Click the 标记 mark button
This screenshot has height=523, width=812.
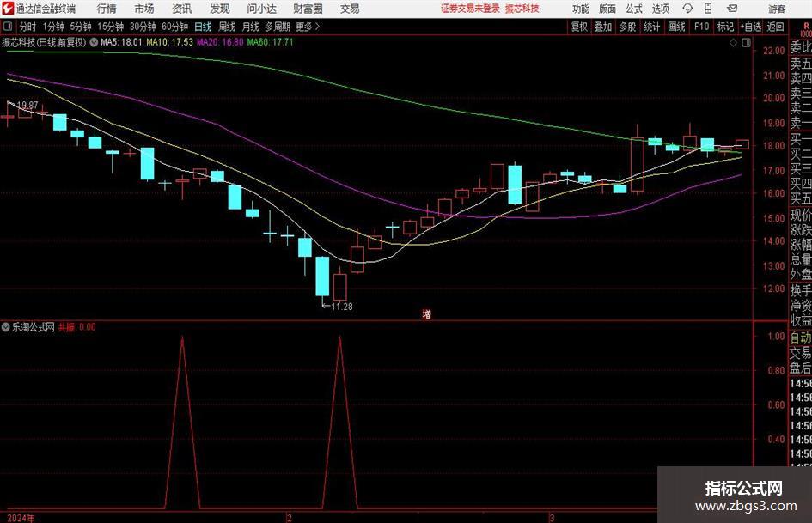click(x=725, y=27)
